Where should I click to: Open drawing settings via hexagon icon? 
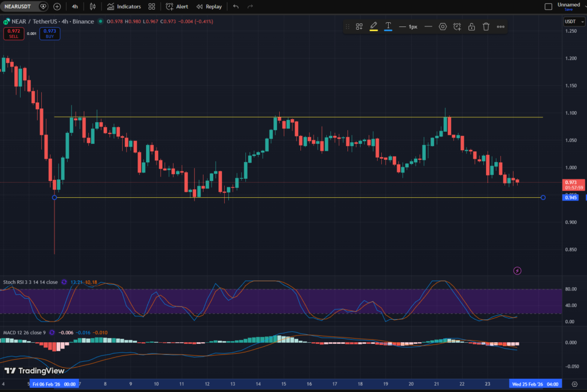[x=443, y=26]
